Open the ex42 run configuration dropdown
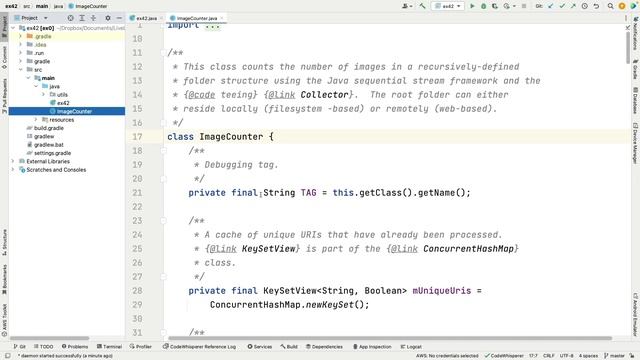Image resolution: width=640 pixels, height=360 pixels. [448, 6]
